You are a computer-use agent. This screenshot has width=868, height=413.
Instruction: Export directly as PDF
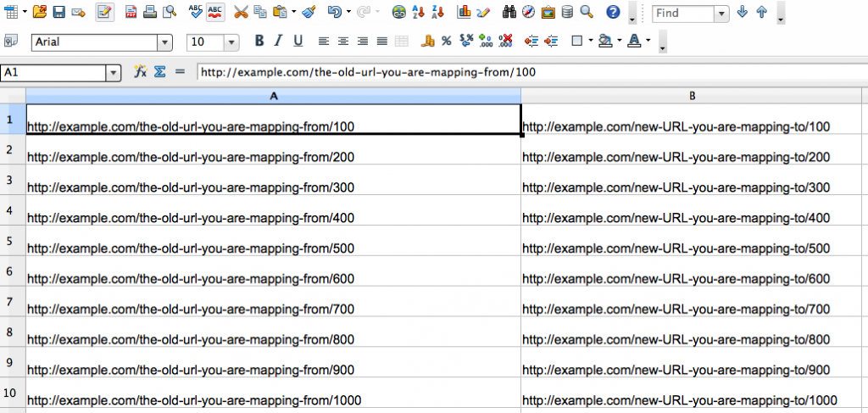131,12
